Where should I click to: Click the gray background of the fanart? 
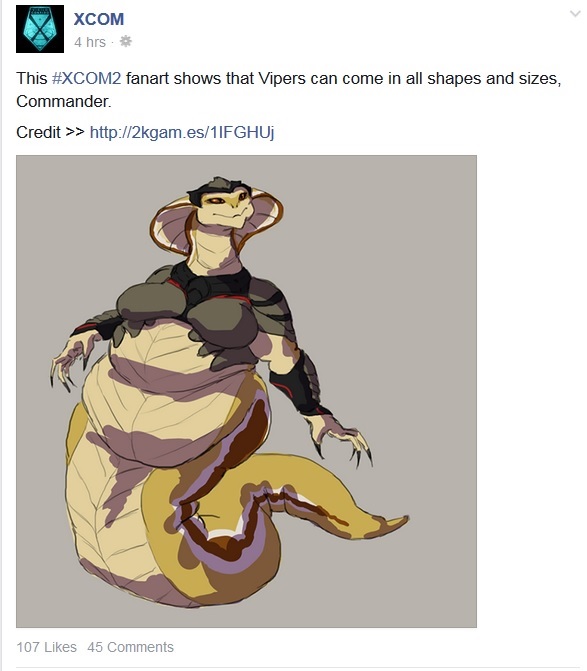(x=406, y=257)
